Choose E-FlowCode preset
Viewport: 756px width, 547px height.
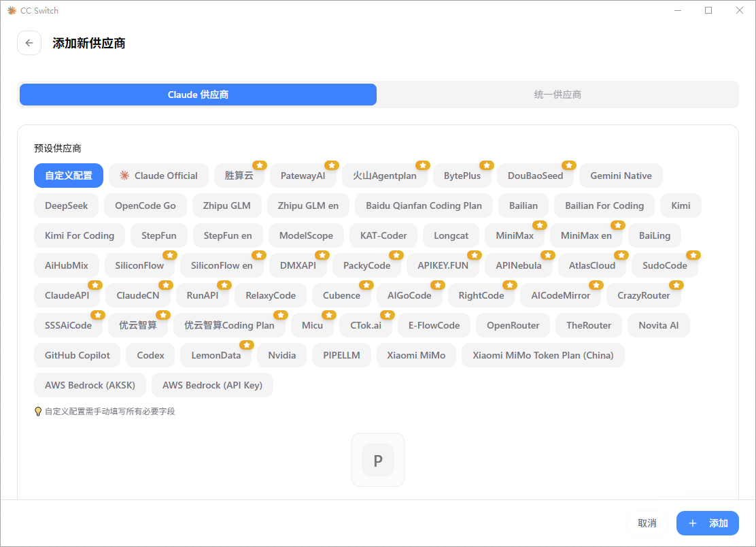click(x=434, y=325)
